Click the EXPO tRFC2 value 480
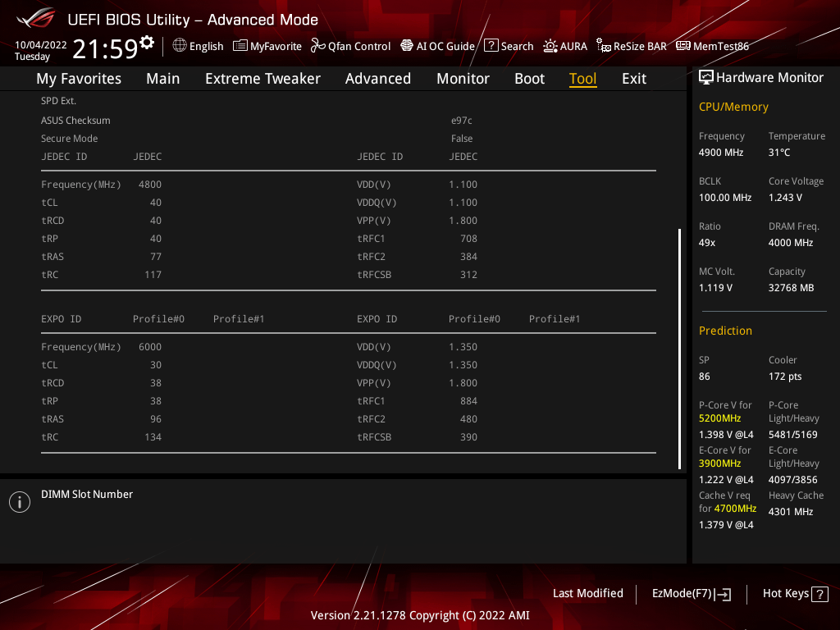The image size is (840, 630). point(468,419)
